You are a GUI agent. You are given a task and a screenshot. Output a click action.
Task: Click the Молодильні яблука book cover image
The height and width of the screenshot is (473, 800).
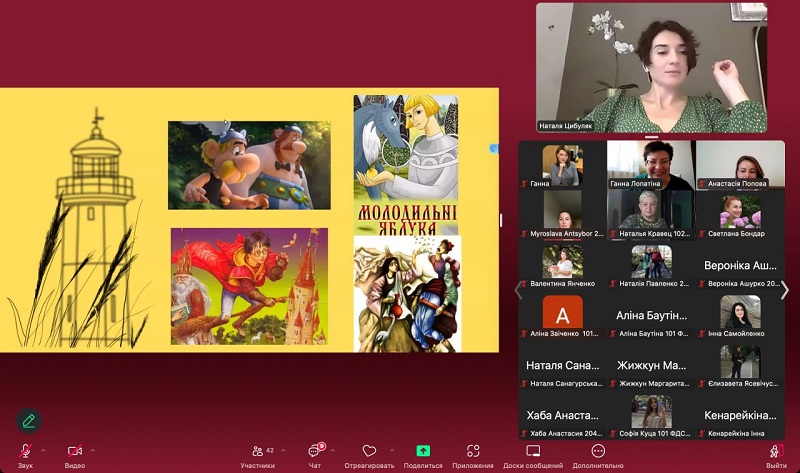(405, 164)
